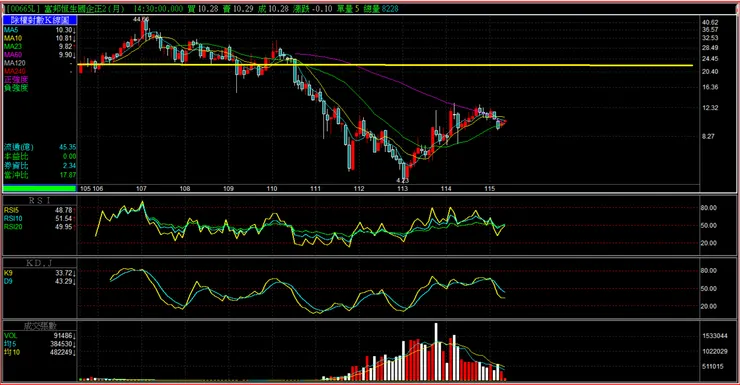
Task: Click the 流通 value 45.35
Action: click(68, 147)
